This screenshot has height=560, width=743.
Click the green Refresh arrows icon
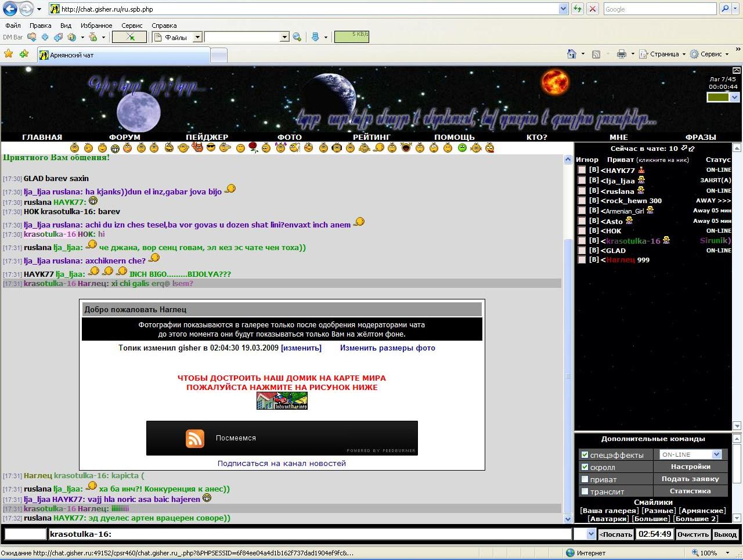[x=577, y=9]
